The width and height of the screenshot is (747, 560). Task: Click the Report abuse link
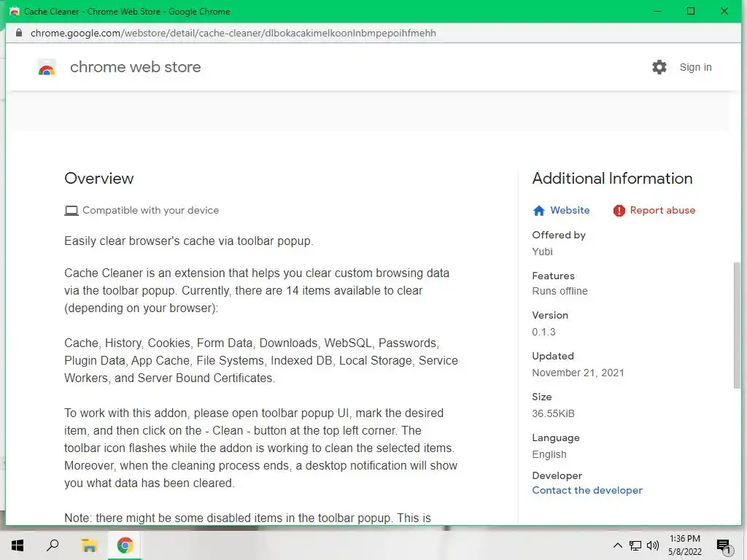(x=662, y=210)
